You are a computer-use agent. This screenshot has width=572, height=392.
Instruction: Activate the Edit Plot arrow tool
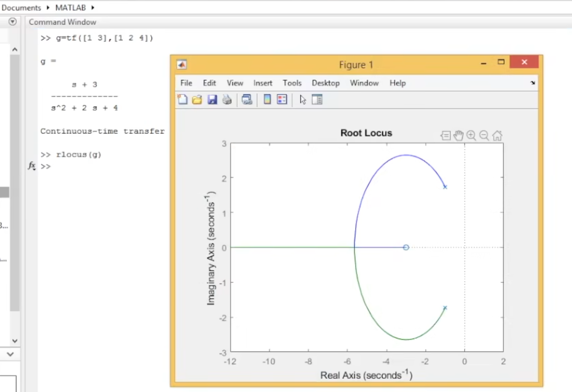[303, 99]
